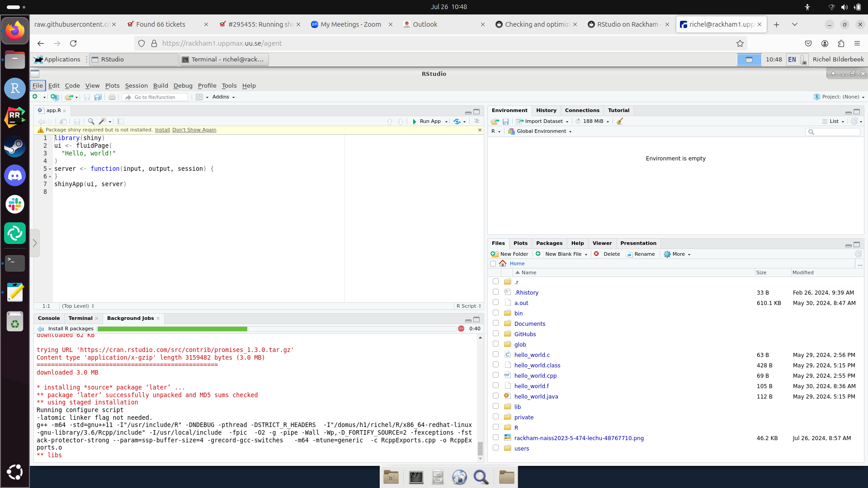The width and height of the screenshot is (868, 488).
Task: Open Discord from the Ubuntu dock
Action: click(x=15, y=175)
